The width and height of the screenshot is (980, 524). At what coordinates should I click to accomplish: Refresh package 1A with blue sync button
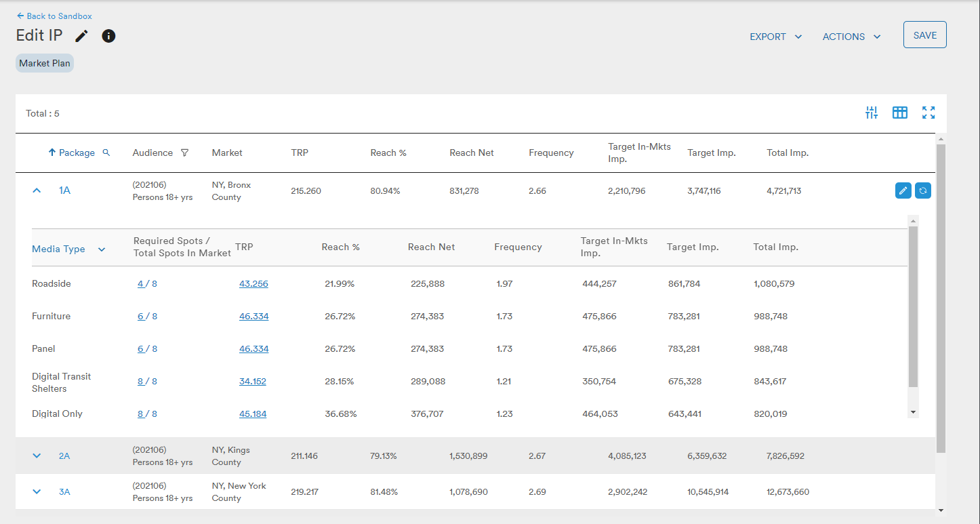click(x=922, y=190)
